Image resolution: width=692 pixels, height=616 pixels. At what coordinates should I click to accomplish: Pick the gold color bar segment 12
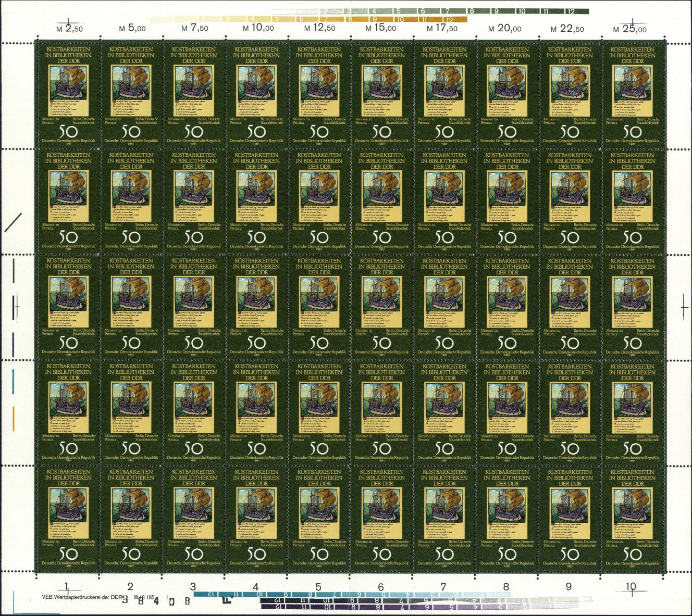tap(449, 19)
